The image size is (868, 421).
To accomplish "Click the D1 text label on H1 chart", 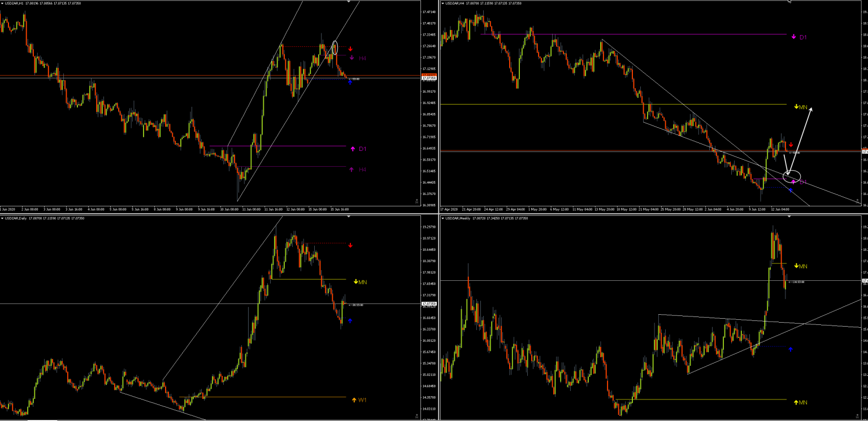I will [x=363, y=149].
